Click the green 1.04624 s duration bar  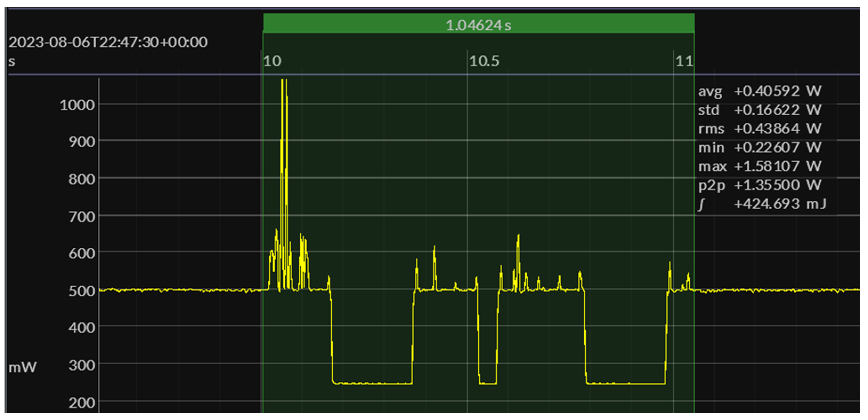[x=478, y=24]
